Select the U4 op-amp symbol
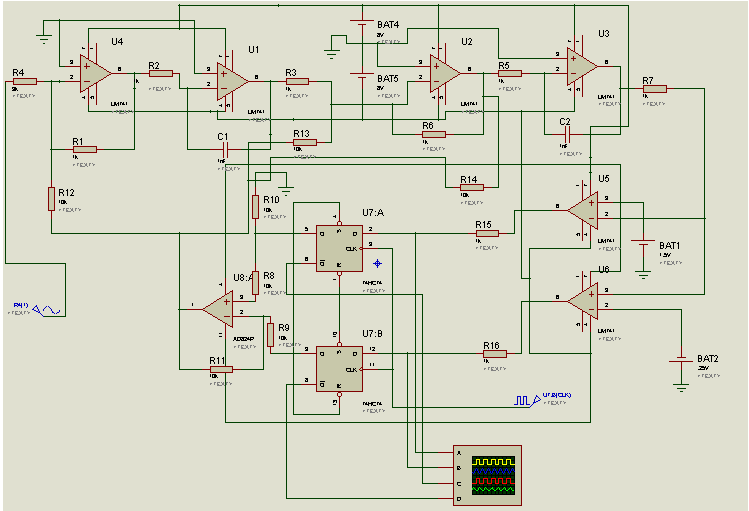 (x=96, y=71)
